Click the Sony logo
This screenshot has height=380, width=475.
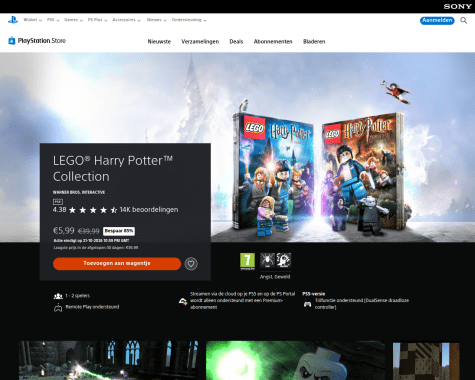[457, 7]
